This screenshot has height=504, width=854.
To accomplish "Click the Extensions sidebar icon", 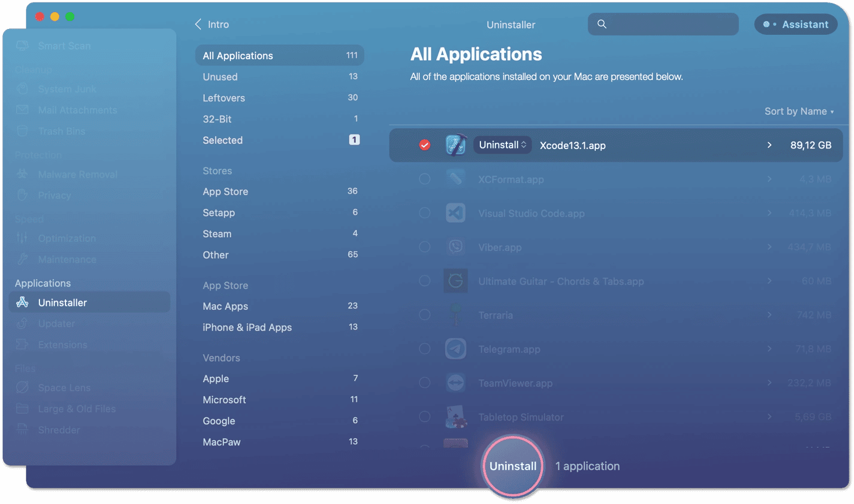I will (x=23, y=345).
